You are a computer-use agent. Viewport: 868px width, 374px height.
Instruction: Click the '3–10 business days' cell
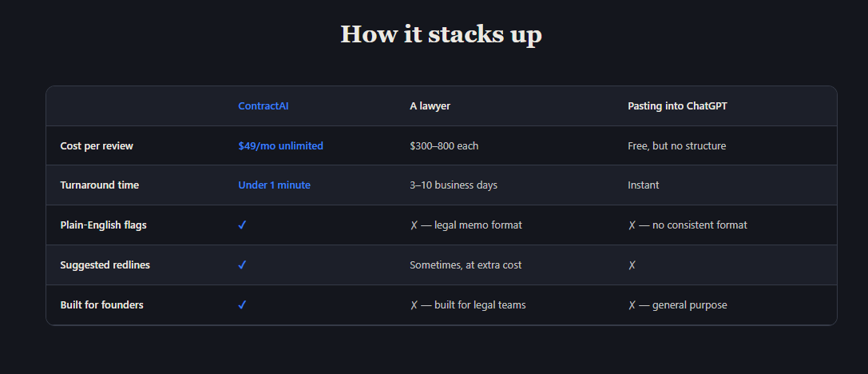pyautogui.click(x=454, y=185)
